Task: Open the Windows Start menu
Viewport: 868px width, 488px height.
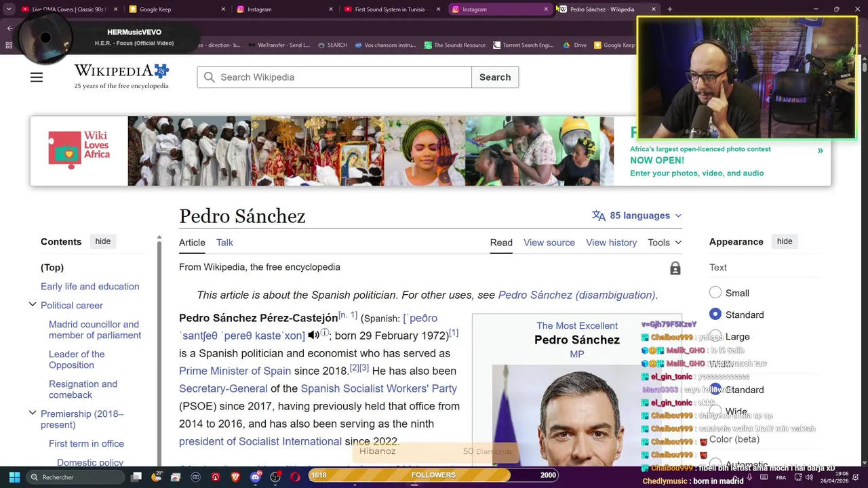Action: click(14, 477)
